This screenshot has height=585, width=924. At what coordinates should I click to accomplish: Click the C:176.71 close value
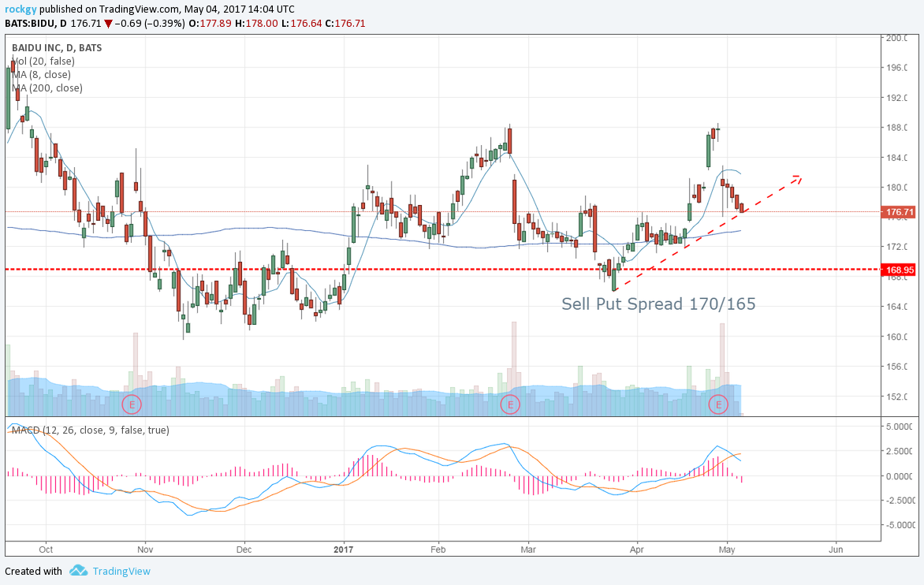345,24
